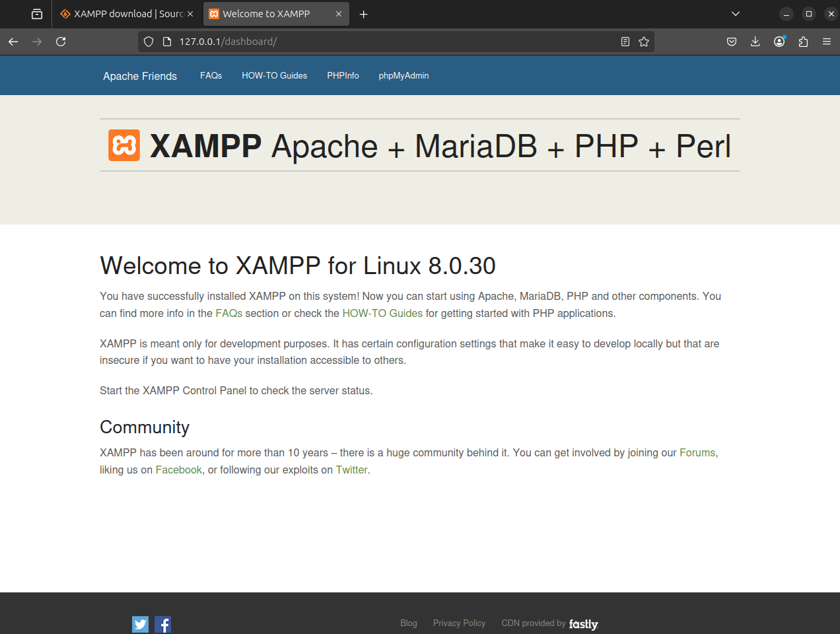
Task: Click the Community heading
Action: pos(145,427)
